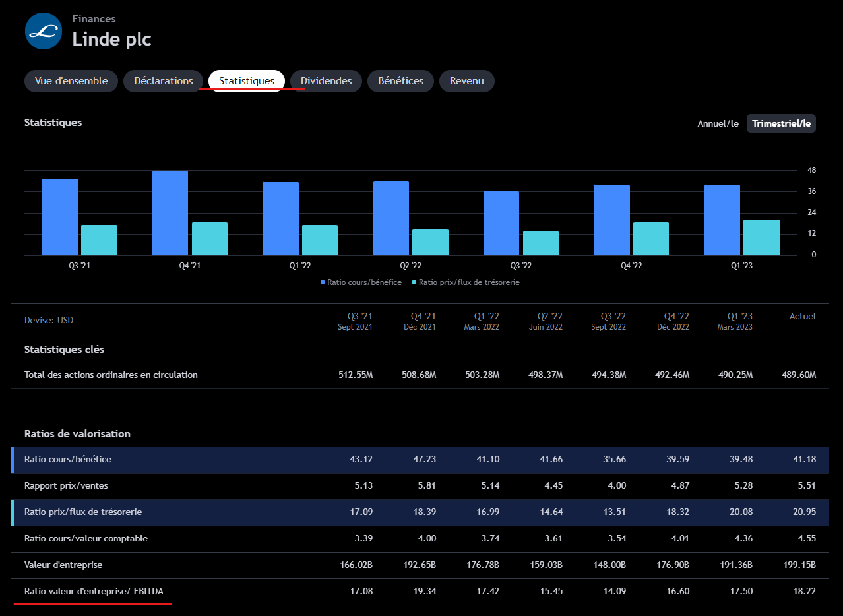The image size is (843, 616).
Task: Click the Statistiques clés section heading
Action: pyautogui.click(x=64, y=350)
